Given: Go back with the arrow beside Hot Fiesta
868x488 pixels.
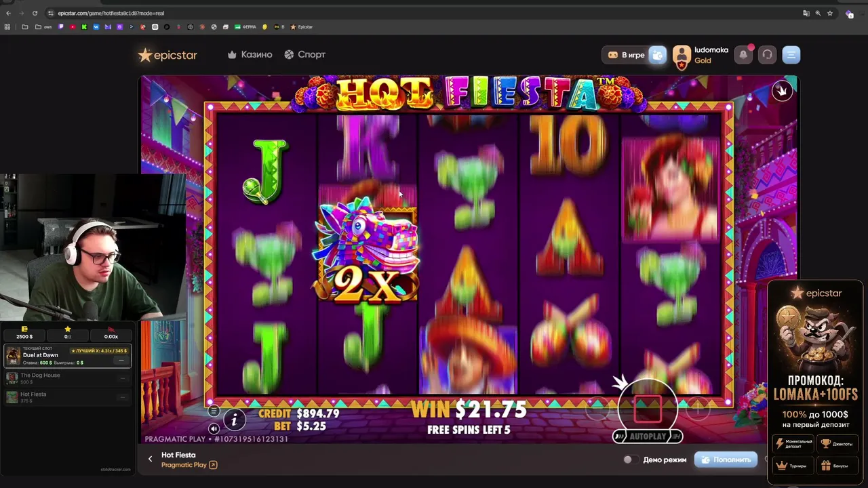Looking at the screenshot, I should pos(150,459).
